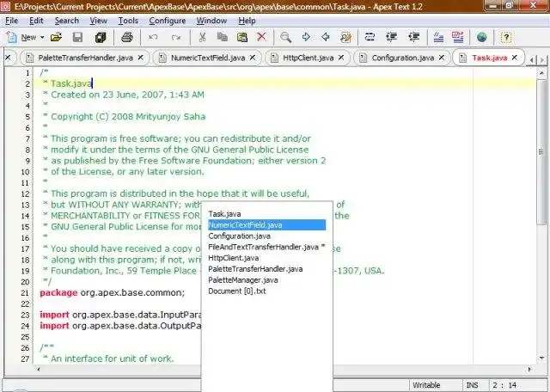
Task: Choose Configuration.java in document list popup
Action: coord(267,236)
